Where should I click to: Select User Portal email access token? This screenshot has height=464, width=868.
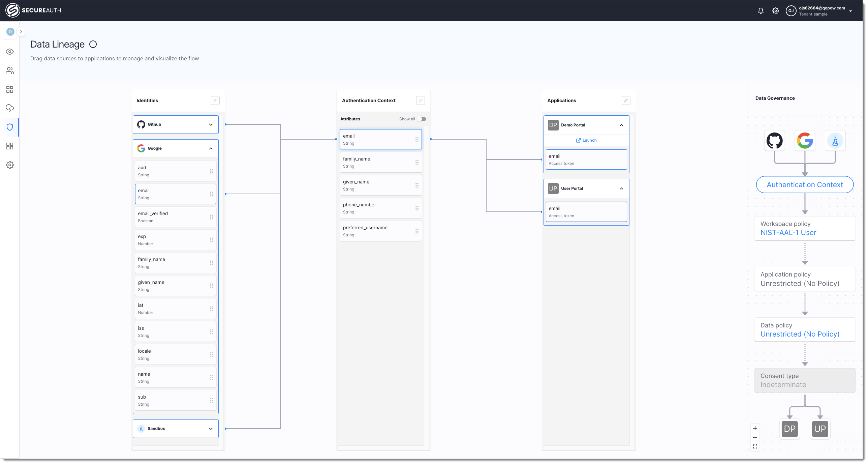point(586,212)
